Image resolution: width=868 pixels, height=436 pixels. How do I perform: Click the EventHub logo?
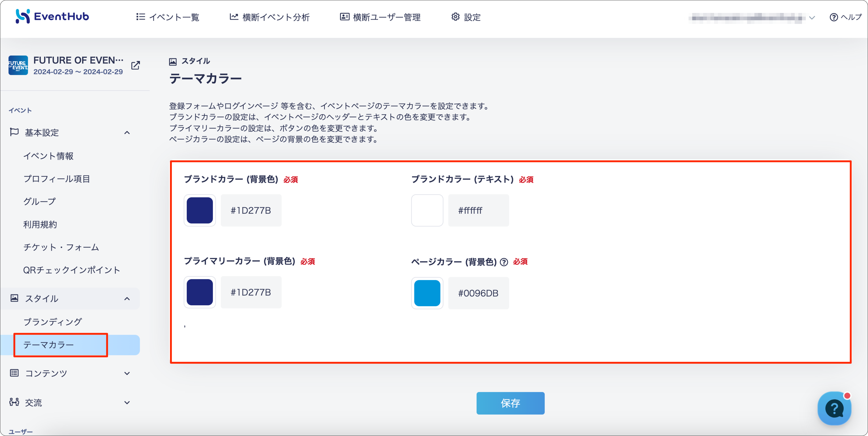coord(52,16)
